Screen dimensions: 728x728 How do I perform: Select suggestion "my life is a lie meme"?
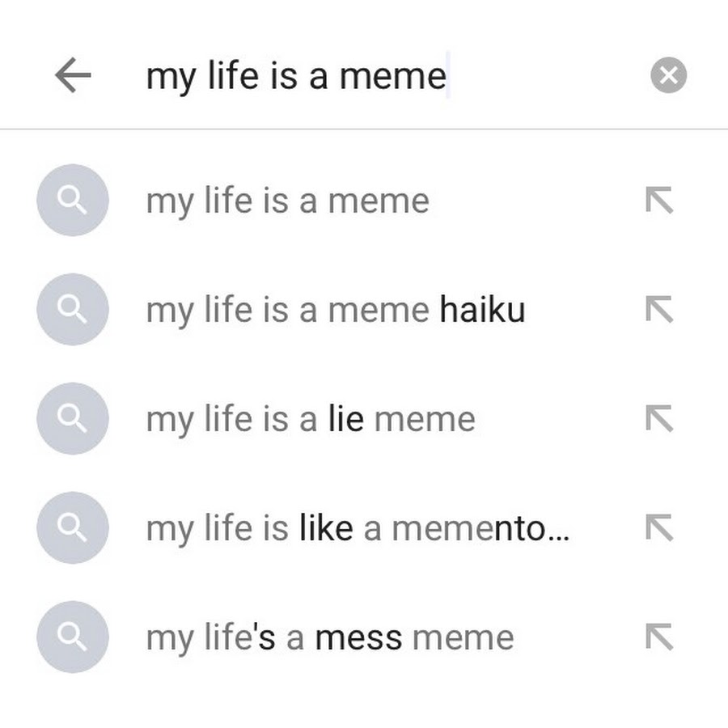(x=311, y=420)
